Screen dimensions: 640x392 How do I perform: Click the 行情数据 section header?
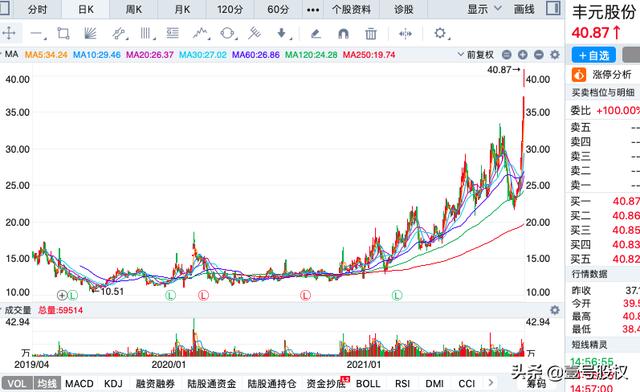(x=589, y=274)
